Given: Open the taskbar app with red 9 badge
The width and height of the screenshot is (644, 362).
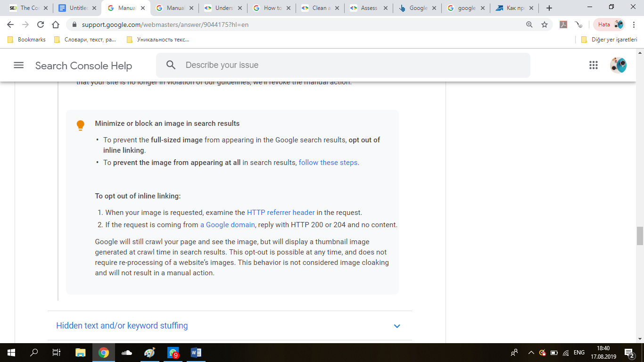Looking at the screenshot, I should point(173,353).
